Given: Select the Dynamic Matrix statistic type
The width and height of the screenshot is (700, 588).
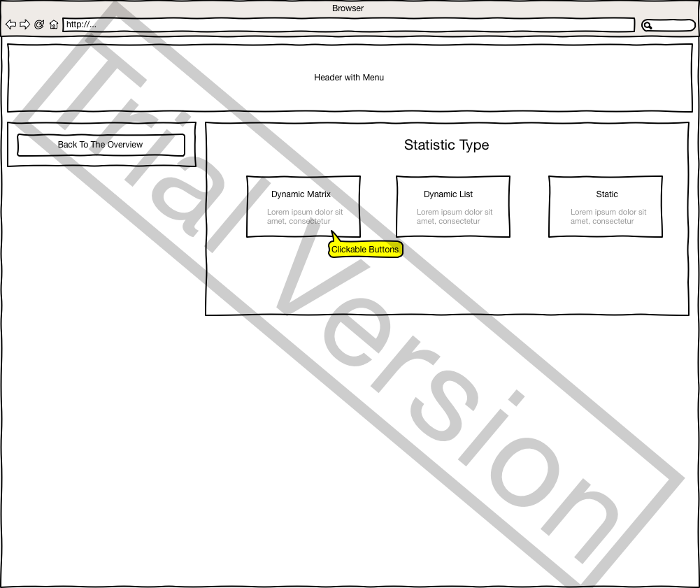Looking at the screenshot, I should point(303,206).
